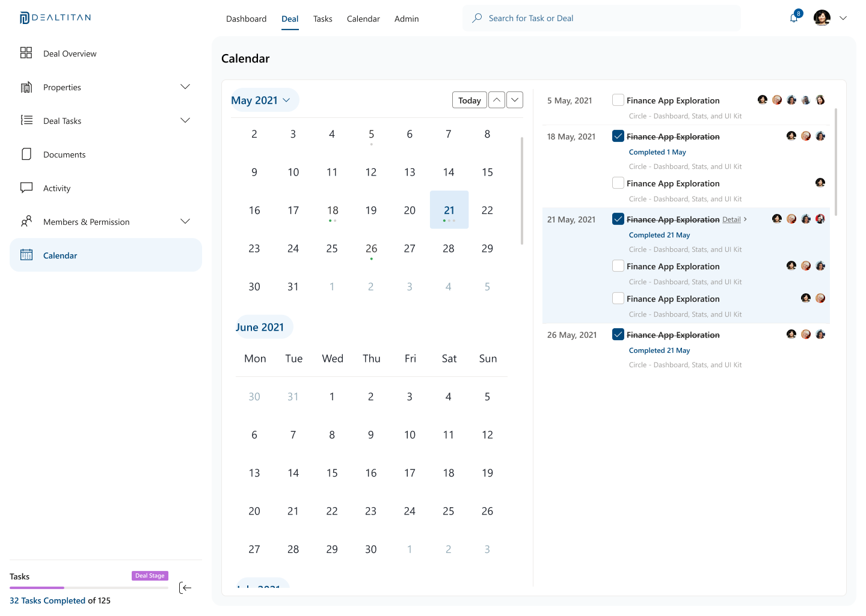Uncheck the completed 26 May task checkbox
This screenshot has width=866, height=616.
coord(618,334)
